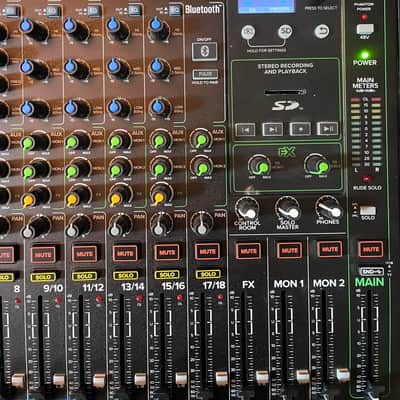Image resolution: width=400 pixels, height=400 pixels.
Task: Touch the lower green AUX knob on channel 13/14
Action: point(120,167)
